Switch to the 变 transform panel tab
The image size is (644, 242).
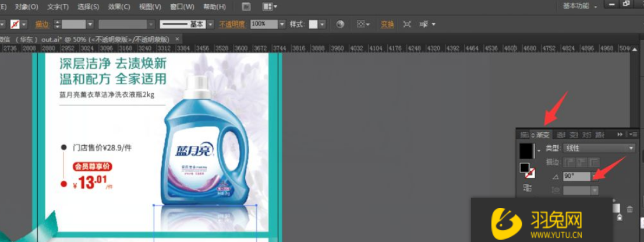(x=574, y=135)
